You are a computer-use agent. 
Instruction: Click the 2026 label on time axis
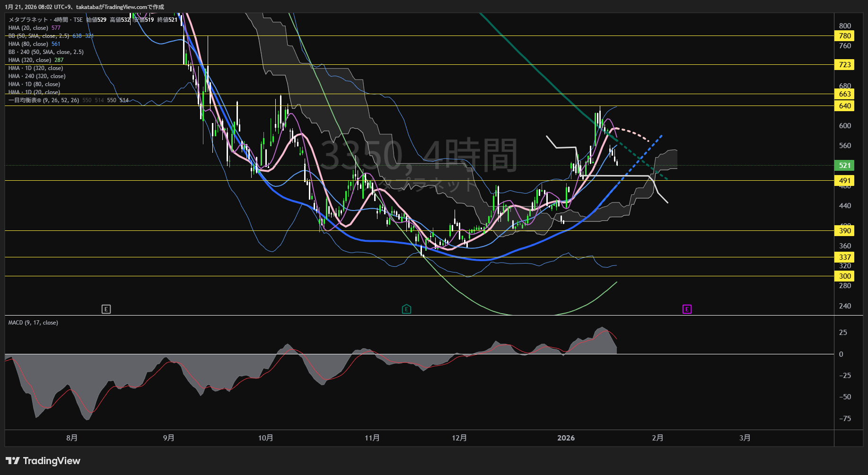pyautogui.click(x=566, y=438)
